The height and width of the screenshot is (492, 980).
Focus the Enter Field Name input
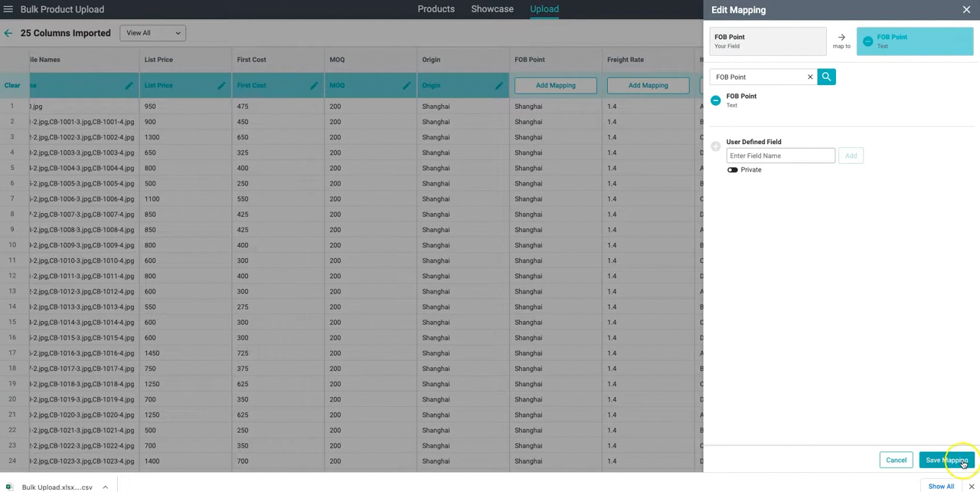coord(780,156)
